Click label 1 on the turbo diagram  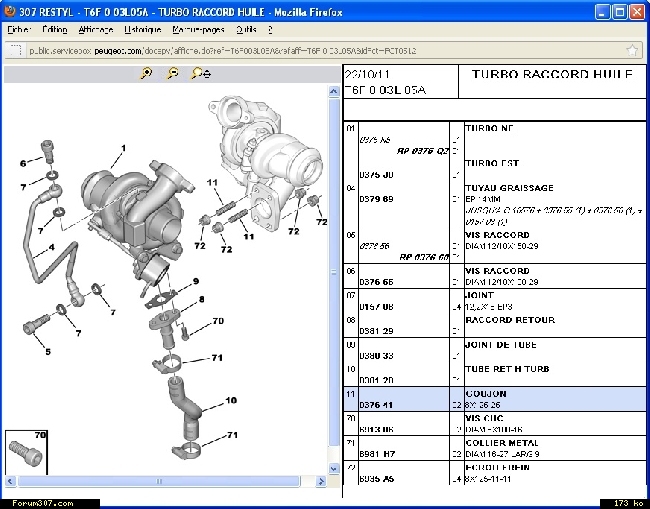(x=123, y=148)
